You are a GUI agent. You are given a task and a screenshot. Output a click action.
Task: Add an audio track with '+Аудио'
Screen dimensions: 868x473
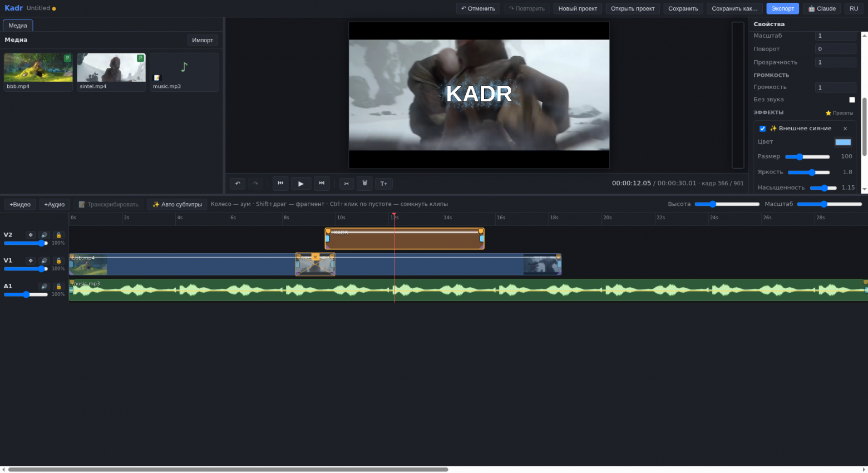55,204
